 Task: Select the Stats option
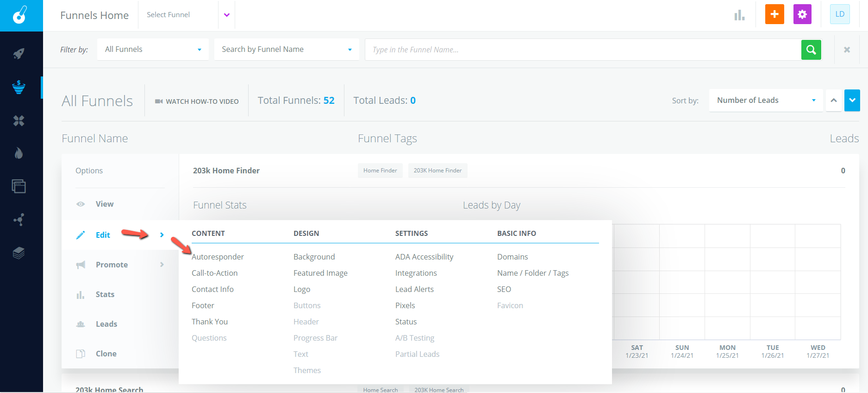(x=105, y=294)
